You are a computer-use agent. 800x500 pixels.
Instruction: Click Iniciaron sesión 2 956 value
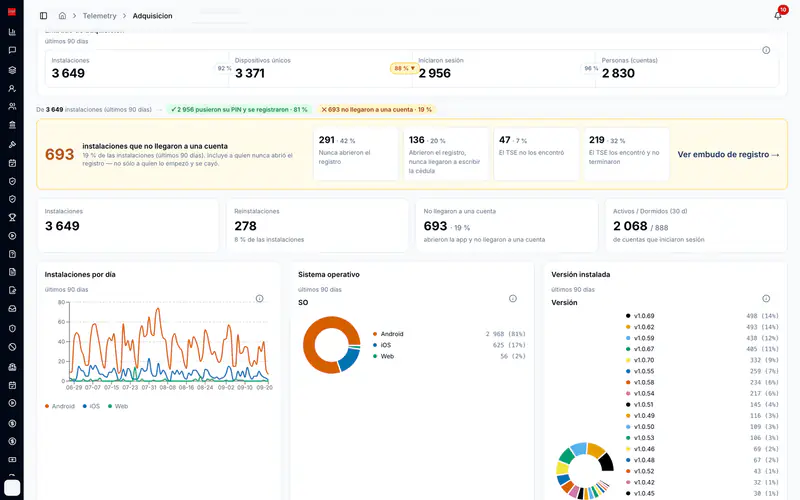[435, 73]
